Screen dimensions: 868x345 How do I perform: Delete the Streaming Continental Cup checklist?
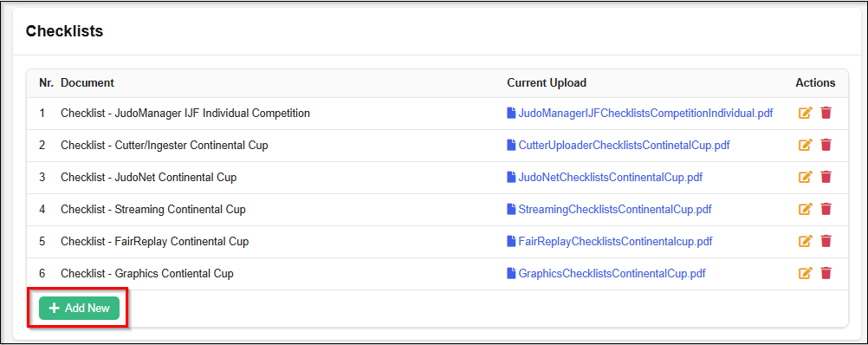point(826,209)
